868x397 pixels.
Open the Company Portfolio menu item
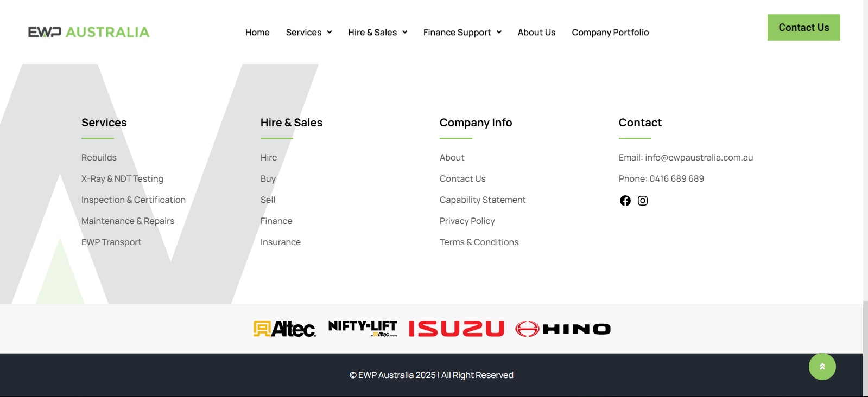(610, 33)
